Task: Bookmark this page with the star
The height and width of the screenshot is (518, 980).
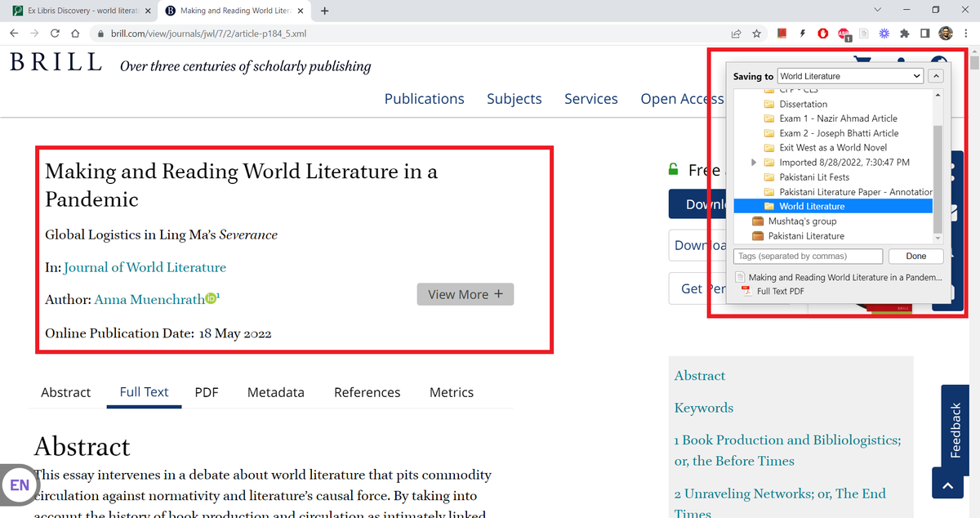Action: [757, 33]
